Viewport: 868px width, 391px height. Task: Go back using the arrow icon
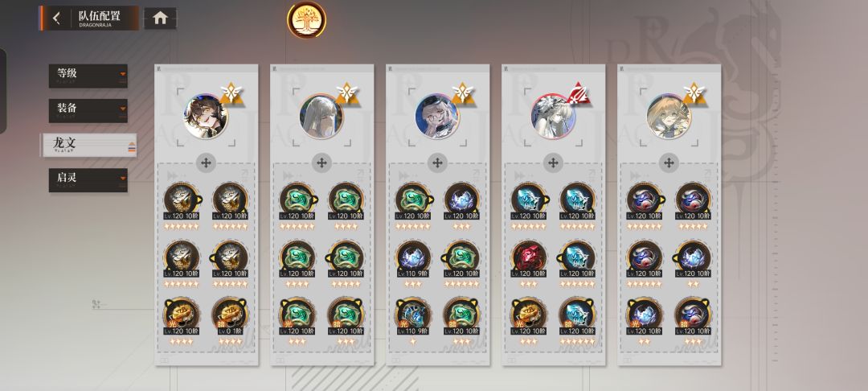56,19
